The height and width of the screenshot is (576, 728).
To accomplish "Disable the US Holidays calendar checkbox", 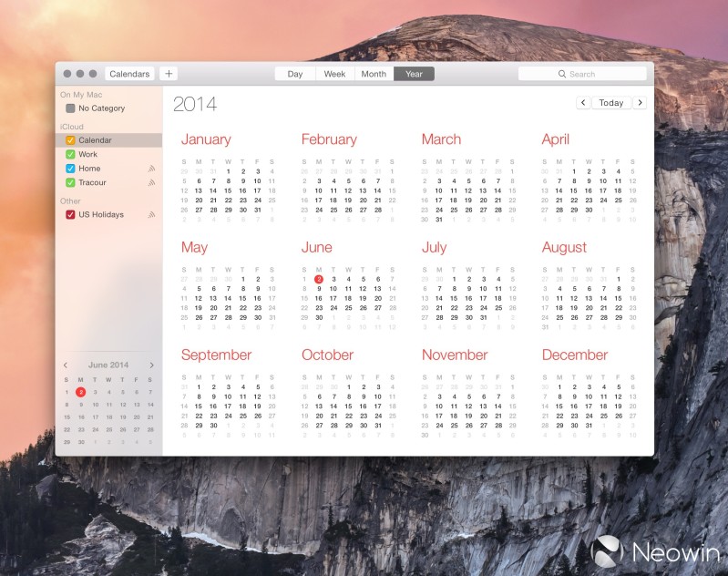I will (70, 215).
